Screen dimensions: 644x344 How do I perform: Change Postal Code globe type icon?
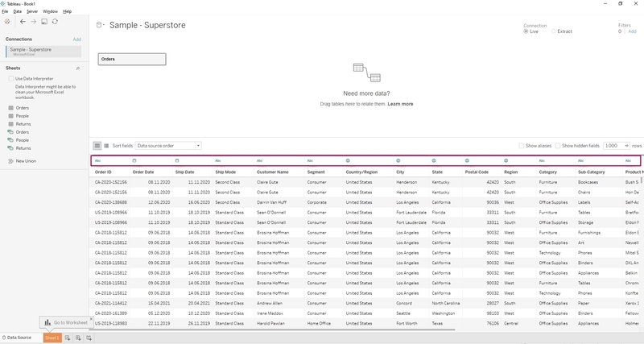[467, 160]
